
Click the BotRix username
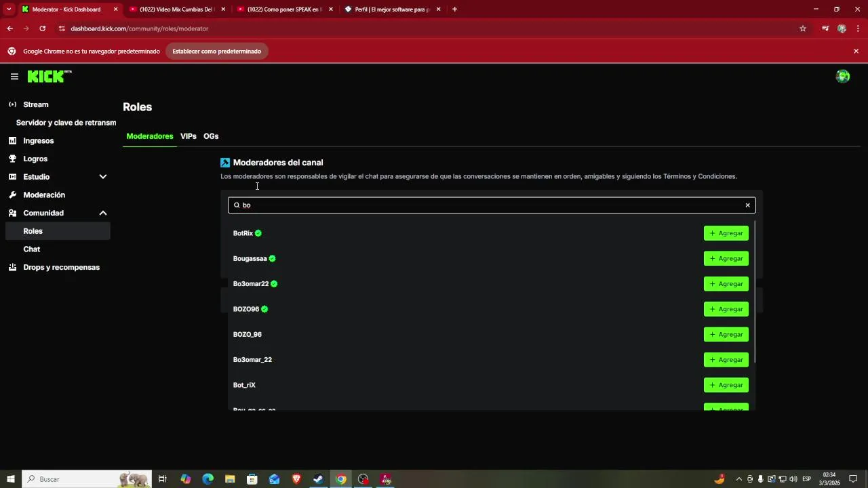(x=243, y=233)
